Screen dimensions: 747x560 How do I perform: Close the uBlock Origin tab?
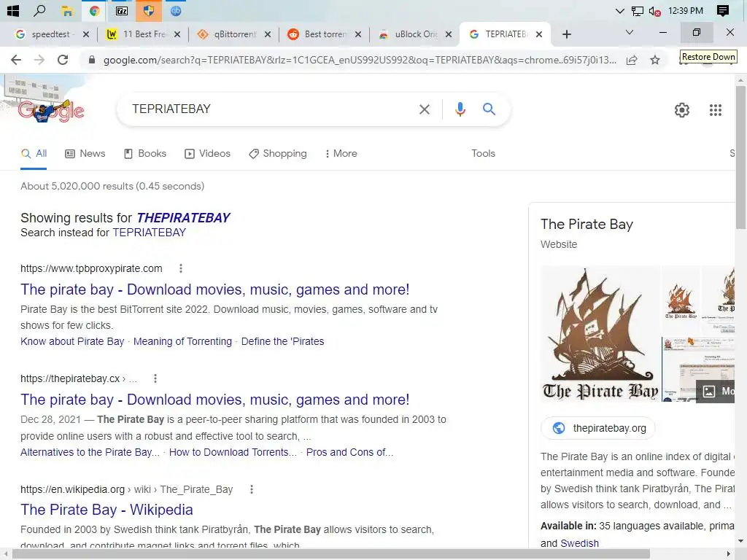[449, 34]
